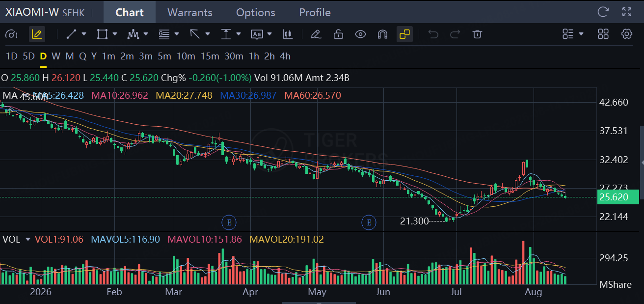Expand the Fibonacci tools dropdown arrow
The image size is (644, 304).
tap(177, 34)
